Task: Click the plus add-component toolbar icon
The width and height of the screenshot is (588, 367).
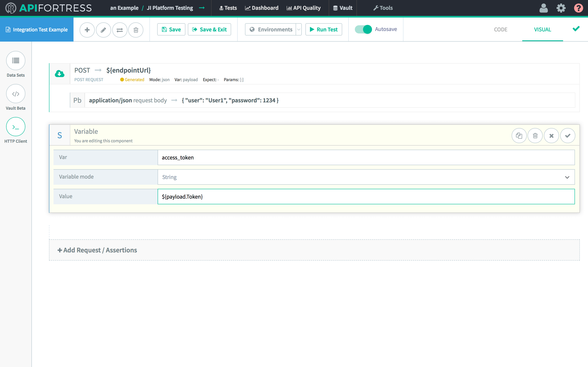Action: click(x=87, y=30)
